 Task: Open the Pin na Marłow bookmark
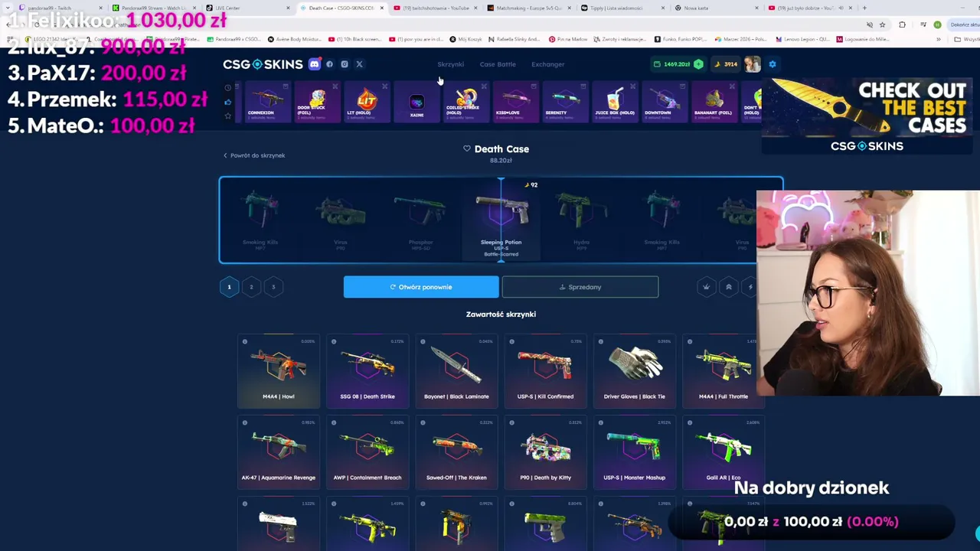tap(567, 39)
